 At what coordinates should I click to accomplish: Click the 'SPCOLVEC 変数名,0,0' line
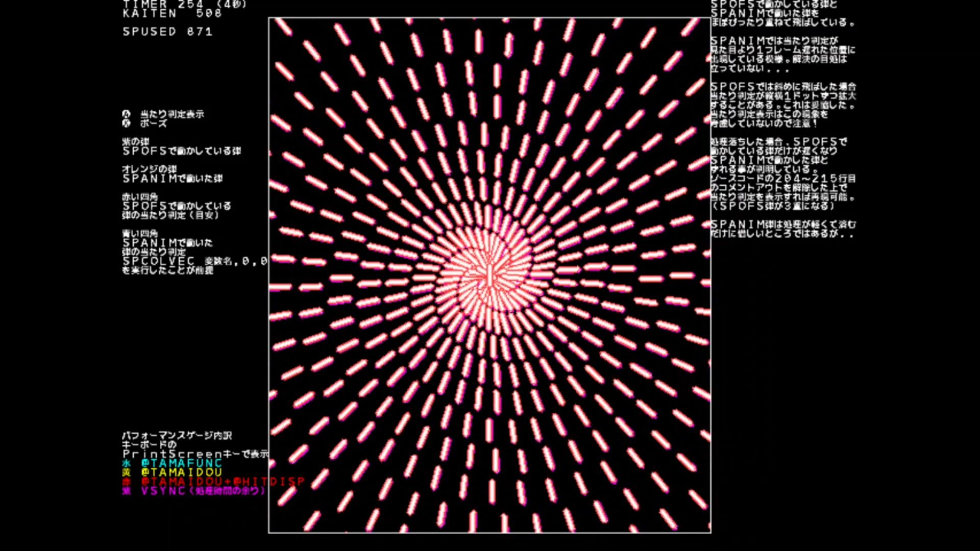(195, 261)
